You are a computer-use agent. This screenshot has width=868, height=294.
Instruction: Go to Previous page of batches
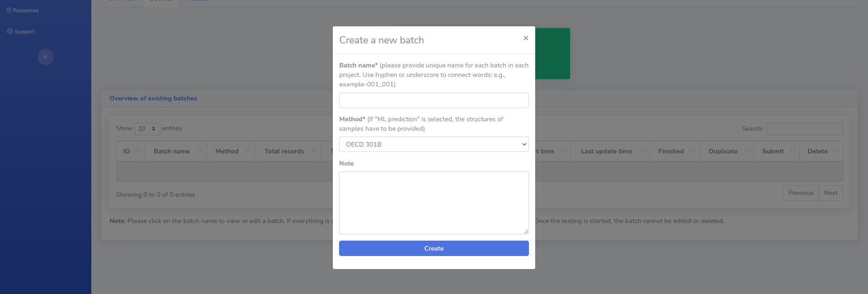coord(801,193)
